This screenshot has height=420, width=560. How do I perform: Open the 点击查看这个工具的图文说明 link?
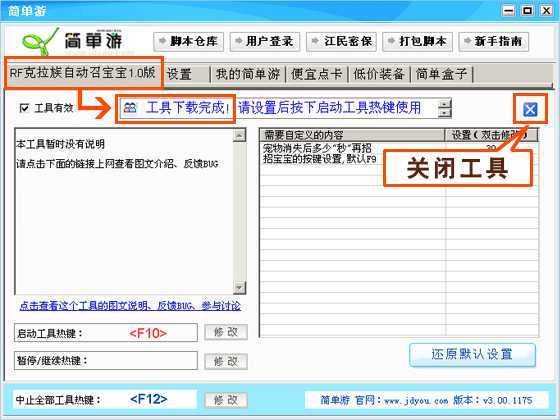tap(130, 306)
